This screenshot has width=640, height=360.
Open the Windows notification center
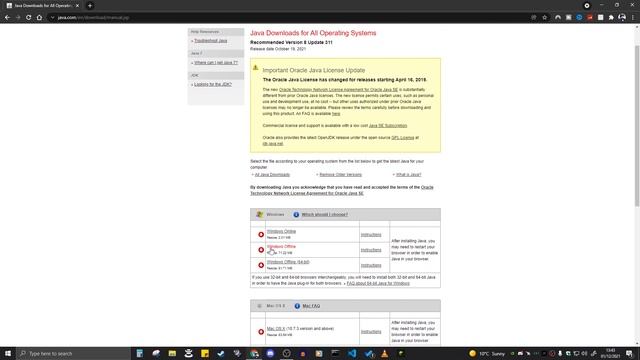click(x=629, y=353)
